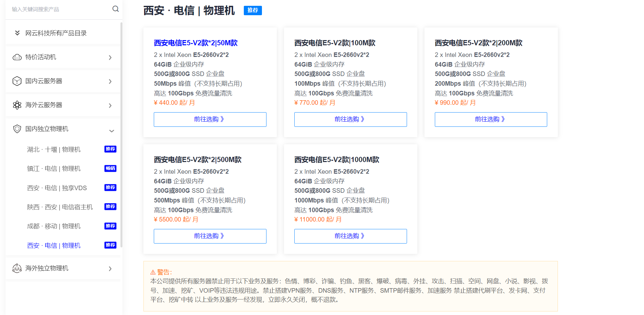The image size is (644, 315).
Task: Click 前往选购 for the 1000M plan
Action: (350, 236)
